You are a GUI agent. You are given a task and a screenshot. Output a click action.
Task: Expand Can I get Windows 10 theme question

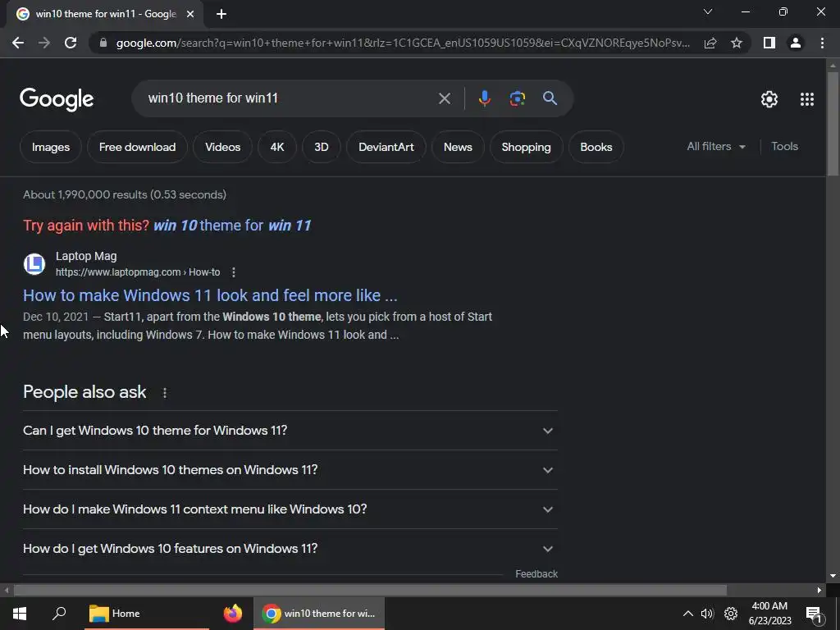(x=290, y=430)
